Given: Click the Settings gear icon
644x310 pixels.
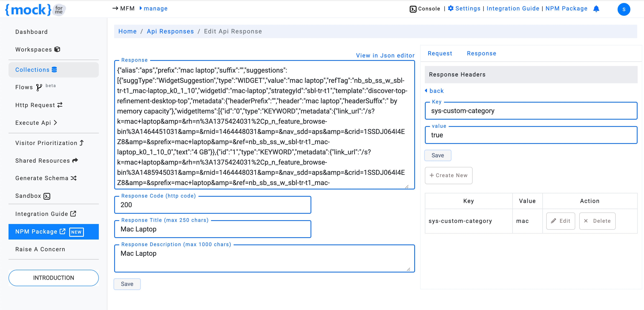Looking at the screenshot, I should tap(451, 9).
